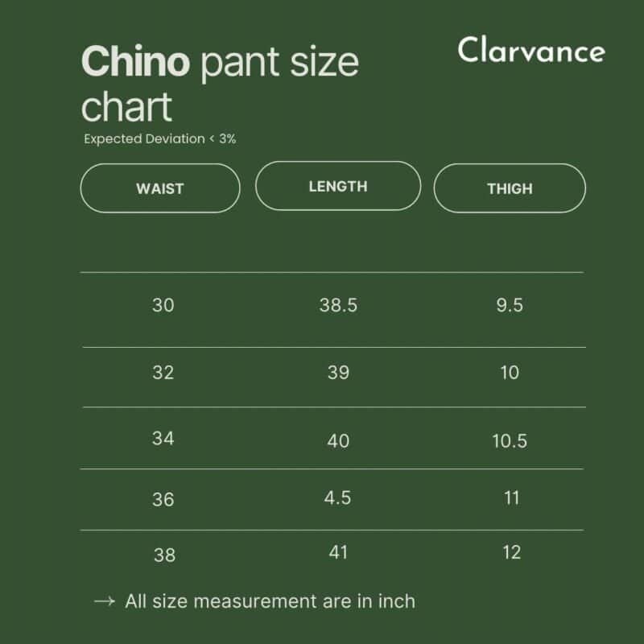Click the arrow icon beside the measurement note
The height and width of the screenshot is (644, 644).
(x=105, y=601)
